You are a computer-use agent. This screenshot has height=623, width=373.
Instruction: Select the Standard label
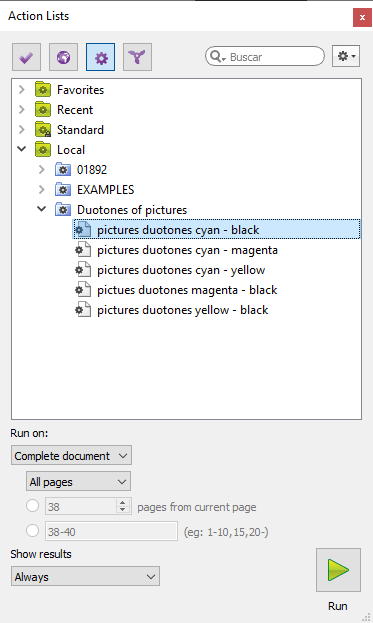click(80, 130)
